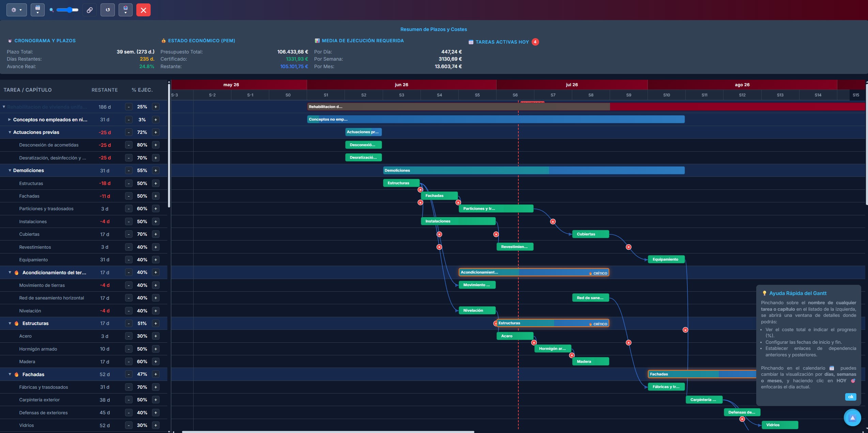Viewport: 868px width, 433px height.
Task: Collapse the Estructuras chapter triangle
Action: (x=10, y=323)
